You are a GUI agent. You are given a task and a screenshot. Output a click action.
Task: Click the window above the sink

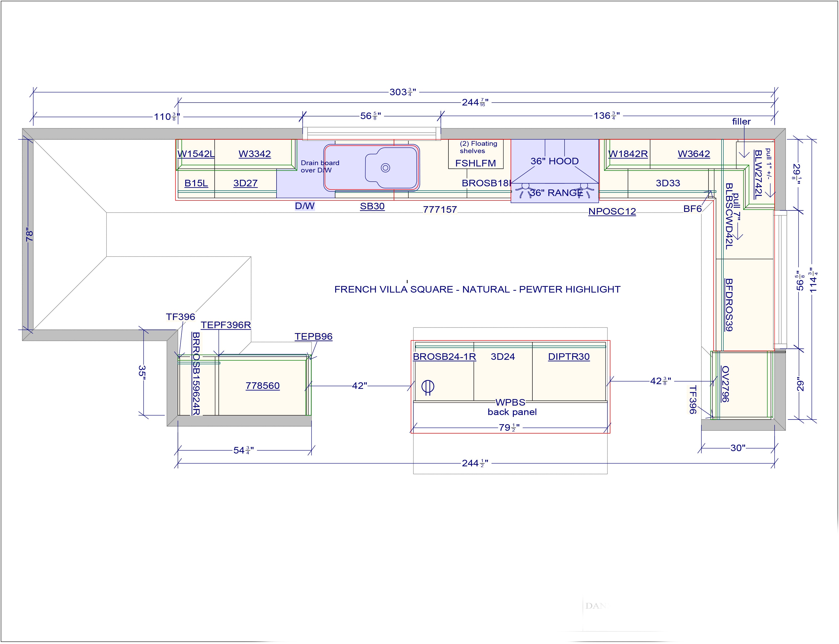[x=371, y=133]
